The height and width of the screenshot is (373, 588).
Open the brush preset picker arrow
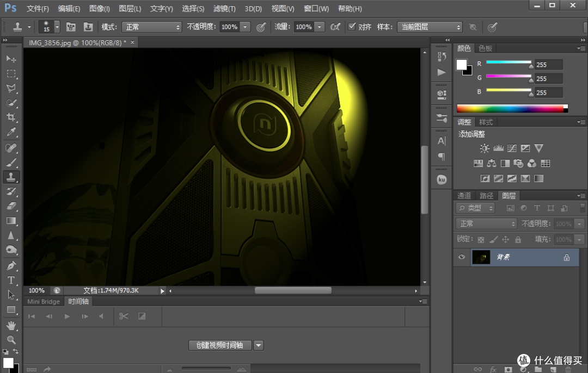(57, 27)
